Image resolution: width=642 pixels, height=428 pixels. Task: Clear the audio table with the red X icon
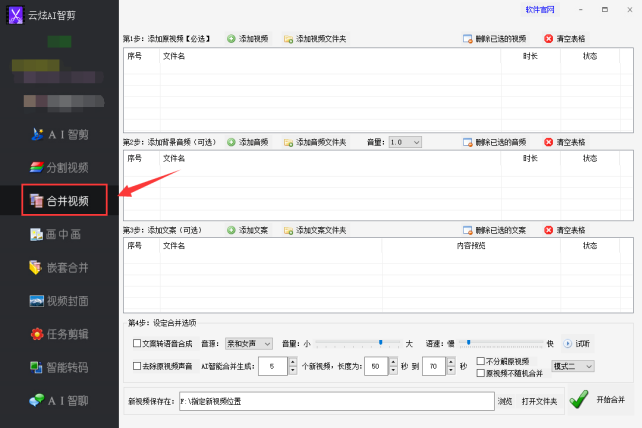(549, 142)
